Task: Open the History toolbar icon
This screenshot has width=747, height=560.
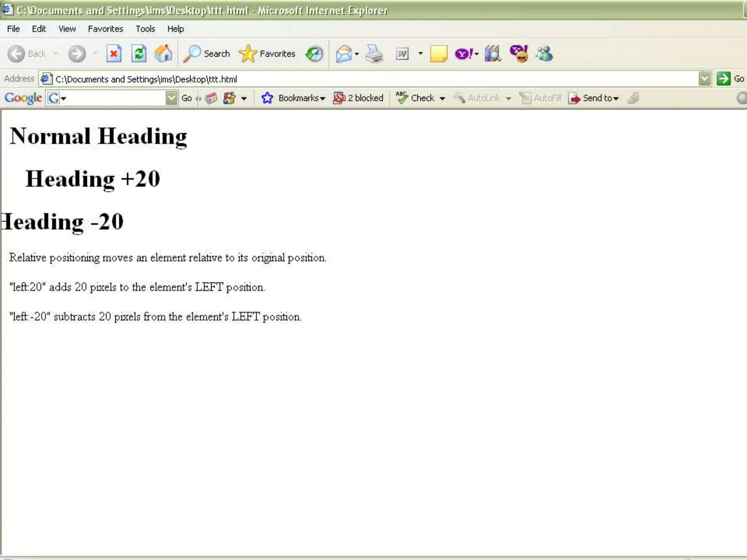Action: coord(314,54)
